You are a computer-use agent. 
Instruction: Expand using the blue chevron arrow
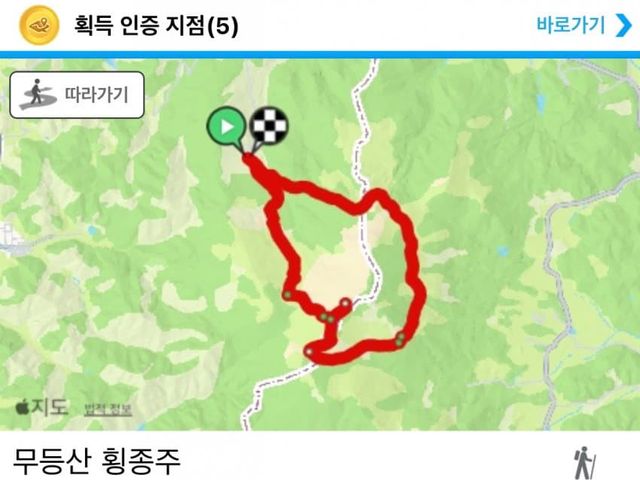point(623,25)
